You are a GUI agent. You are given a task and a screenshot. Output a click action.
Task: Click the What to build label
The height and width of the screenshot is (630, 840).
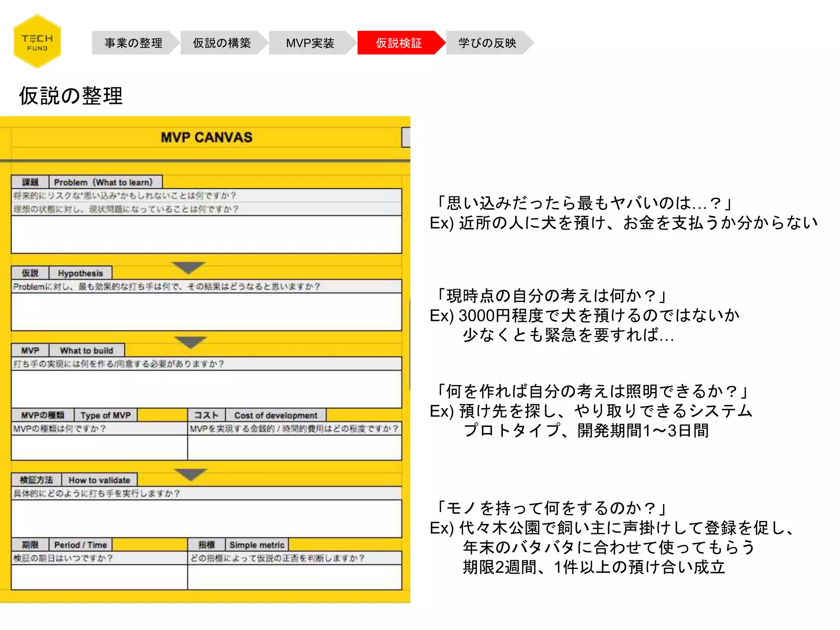(87, 351)
